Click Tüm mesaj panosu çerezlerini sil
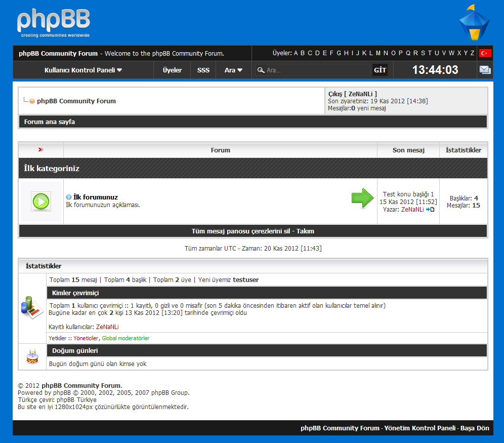 pos(241,231)
